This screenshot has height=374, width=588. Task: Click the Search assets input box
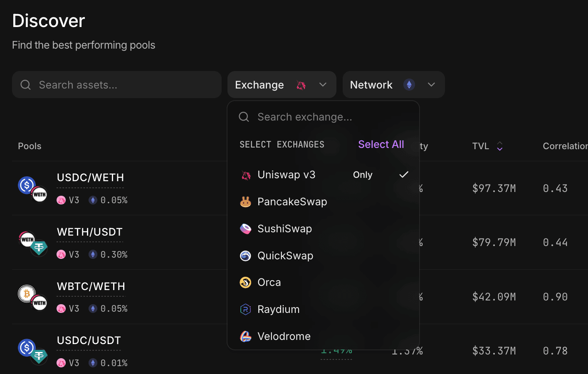point(117,85)
